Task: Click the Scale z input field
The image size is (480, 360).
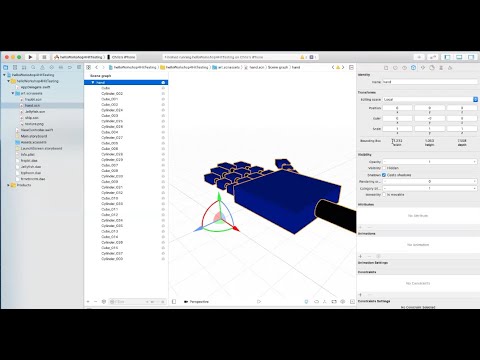Action: coord(462,128)
